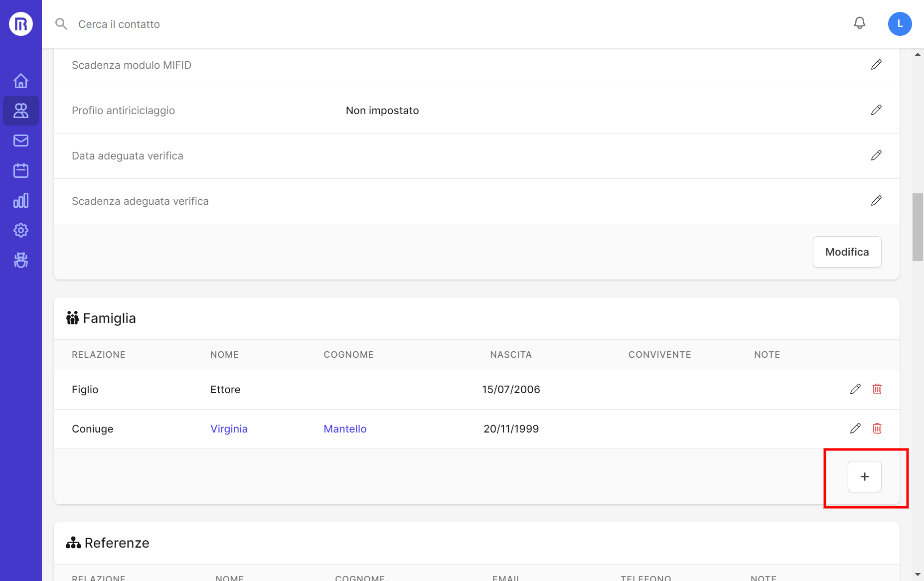Image resolution: width=924 pixels, height=581 pixels.
Task: Edit Scadenza adeguata verifica field
Action: [x=876, y=201]
